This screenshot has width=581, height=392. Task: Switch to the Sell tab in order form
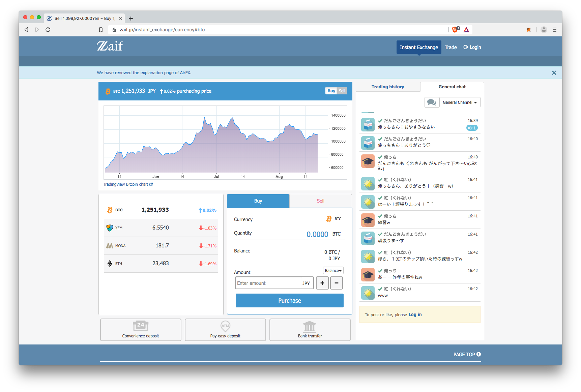click(320, 201)
